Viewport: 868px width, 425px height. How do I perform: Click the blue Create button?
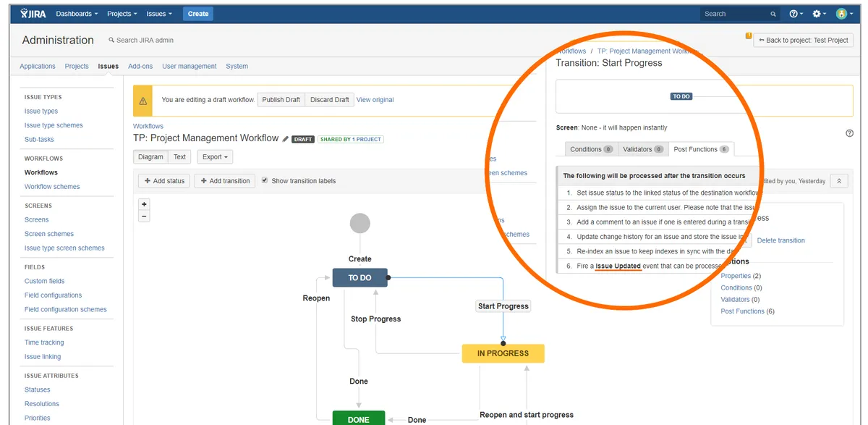(x=197, y=14)
